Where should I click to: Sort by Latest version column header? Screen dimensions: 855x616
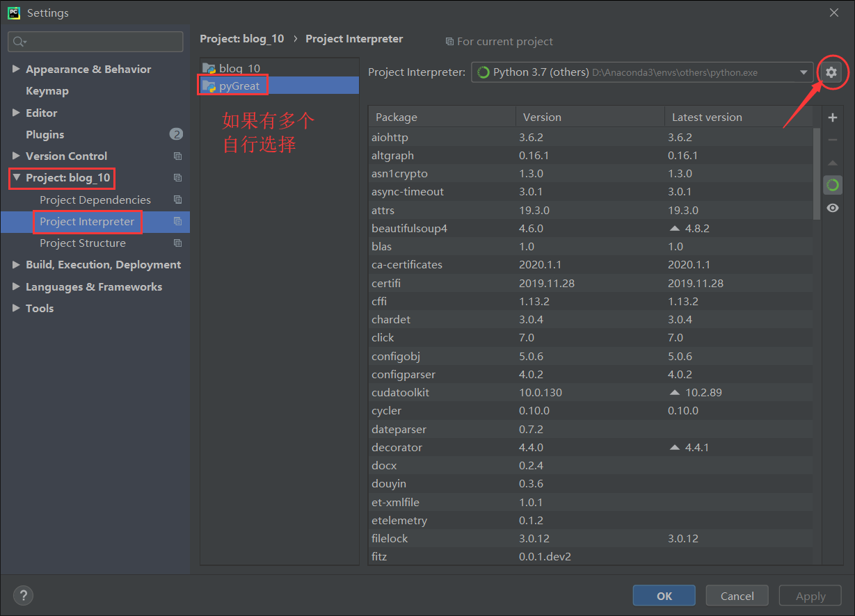738,117
